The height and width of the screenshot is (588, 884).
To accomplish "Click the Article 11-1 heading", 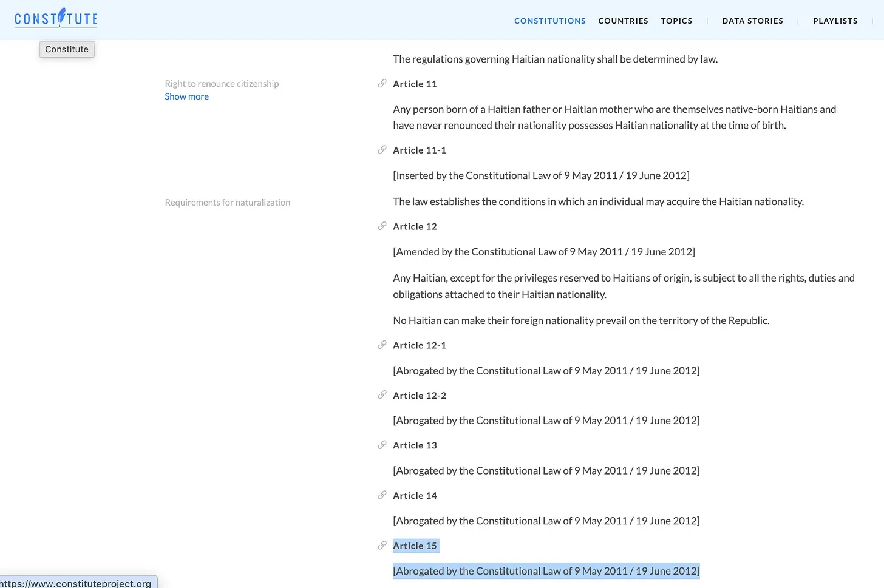I will [420, 150].
